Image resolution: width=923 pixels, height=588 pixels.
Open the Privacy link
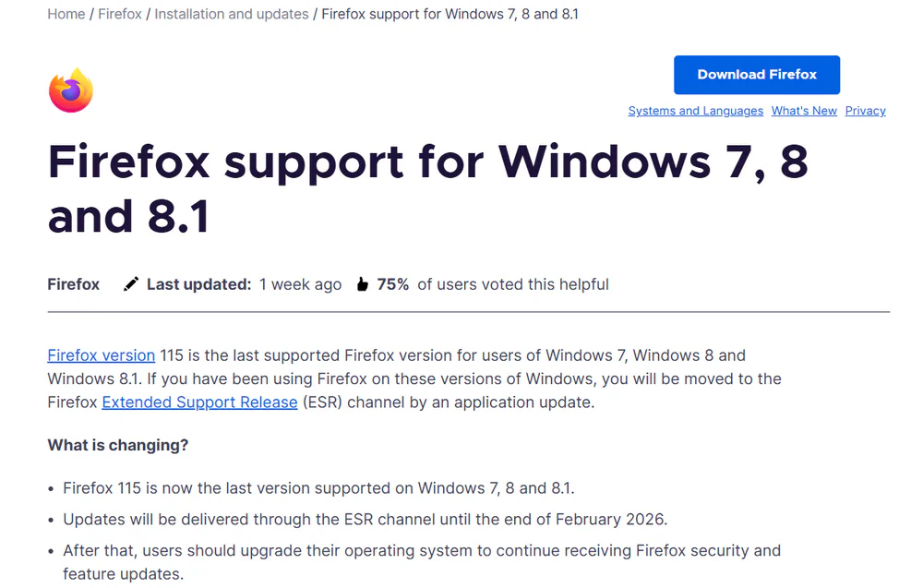pos(865,111)
